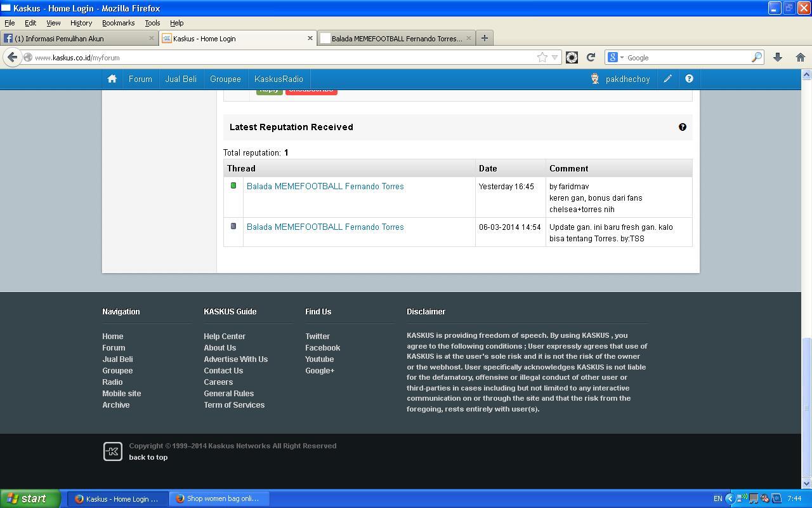This screenshot has width=812, height=508.
Task: Switch to Shop women bag taskbar window
Action: pyautogui.click(x=219, y=498)
